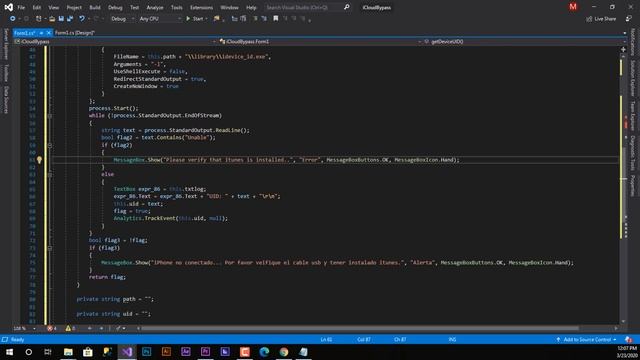
Task: Open Microsoft Store from the taskbar
Action: pyautogui.click(x=88, y=352)
